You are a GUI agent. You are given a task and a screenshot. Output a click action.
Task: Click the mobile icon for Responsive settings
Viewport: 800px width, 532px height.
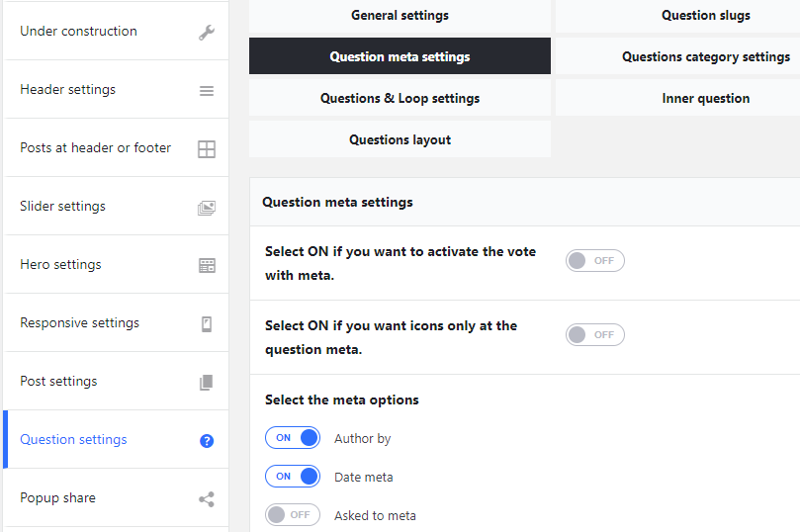click(207, 323)
